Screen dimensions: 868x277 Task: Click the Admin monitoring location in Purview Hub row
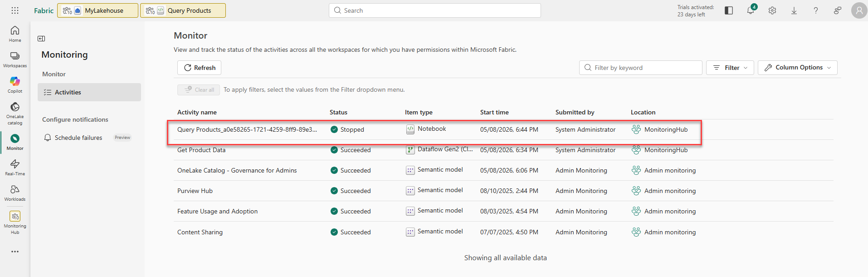coord(670,191)
